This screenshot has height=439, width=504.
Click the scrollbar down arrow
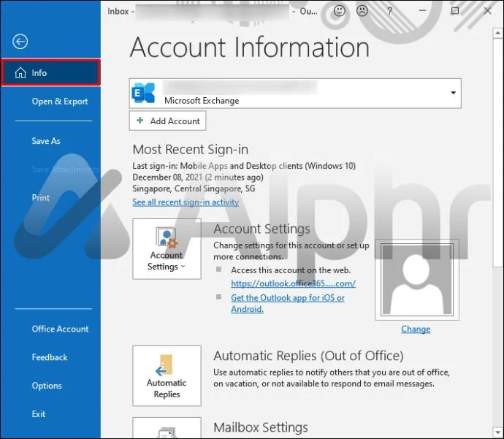[497, 432]
